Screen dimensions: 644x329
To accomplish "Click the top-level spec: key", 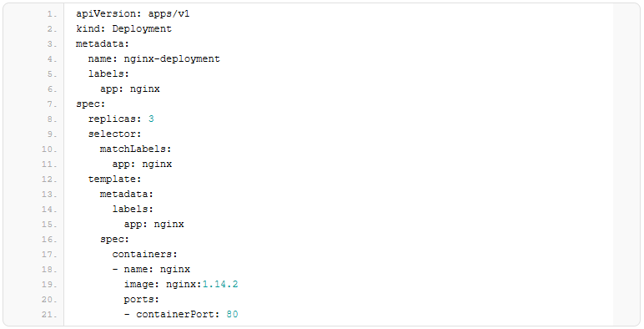I will click(x=91, y=104).
